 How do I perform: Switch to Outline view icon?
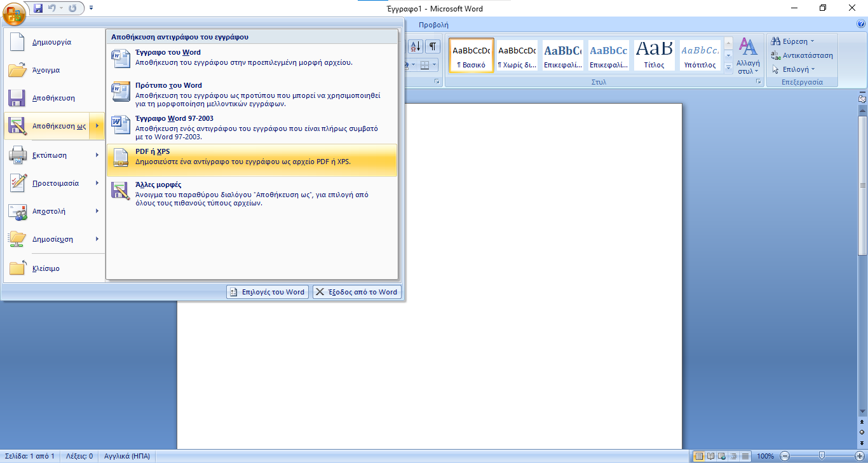pyautogui.click(x=733, y=456)
